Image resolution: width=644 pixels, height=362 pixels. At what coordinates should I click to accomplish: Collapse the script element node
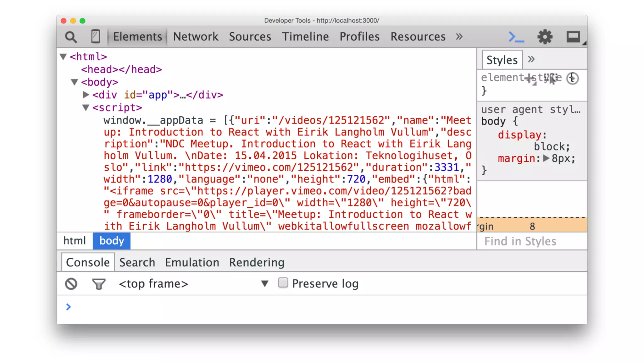click(86, 108)
